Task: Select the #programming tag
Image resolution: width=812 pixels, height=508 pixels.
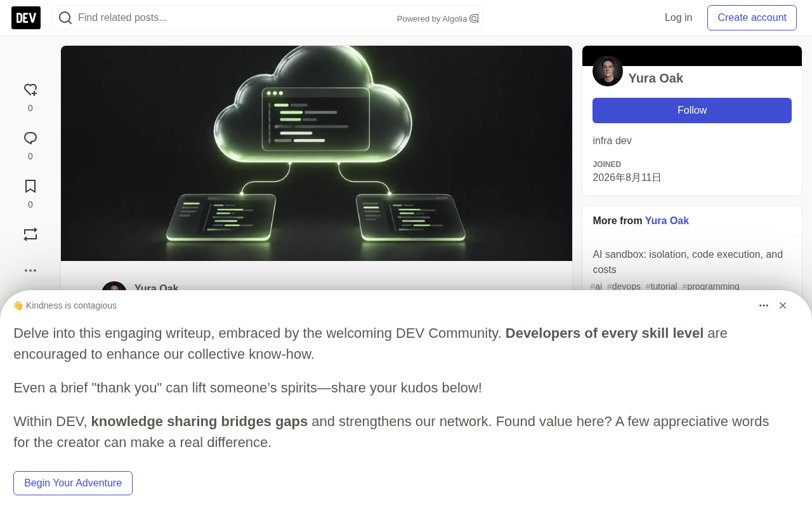Action: [710, 286]
